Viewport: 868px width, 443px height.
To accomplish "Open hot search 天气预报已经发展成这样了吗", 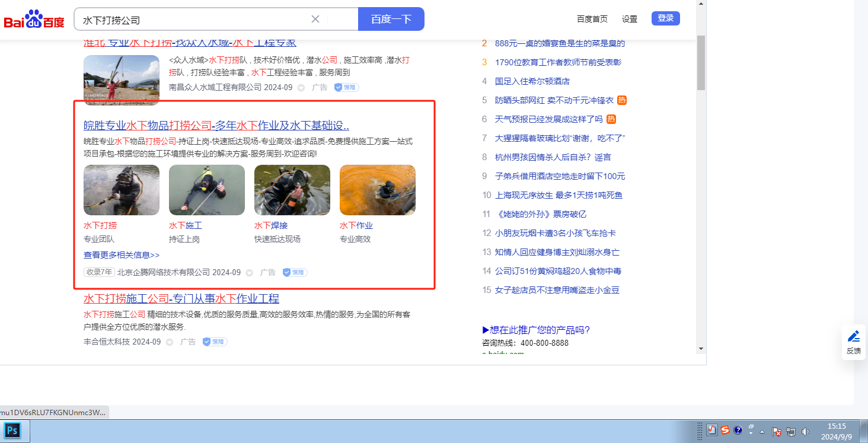I will pyautogui.click(x=549, y=119).
